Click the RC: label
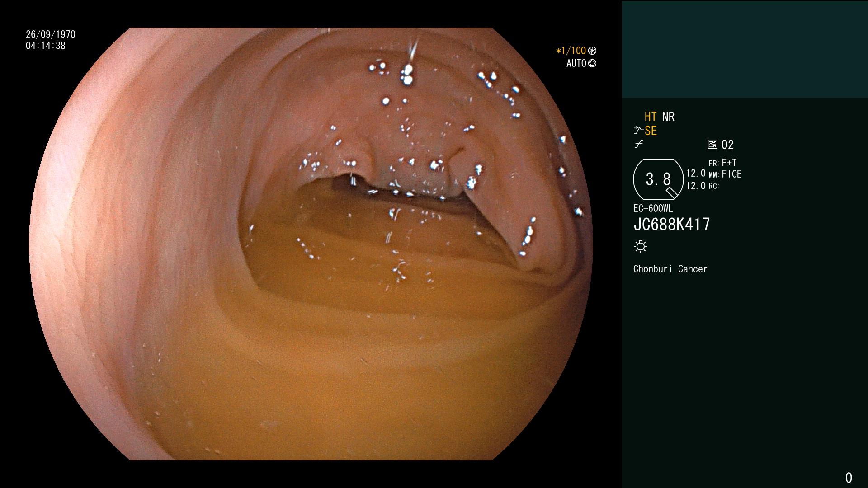The height and width of the screenshot is (488, 868). coord(714,186)
